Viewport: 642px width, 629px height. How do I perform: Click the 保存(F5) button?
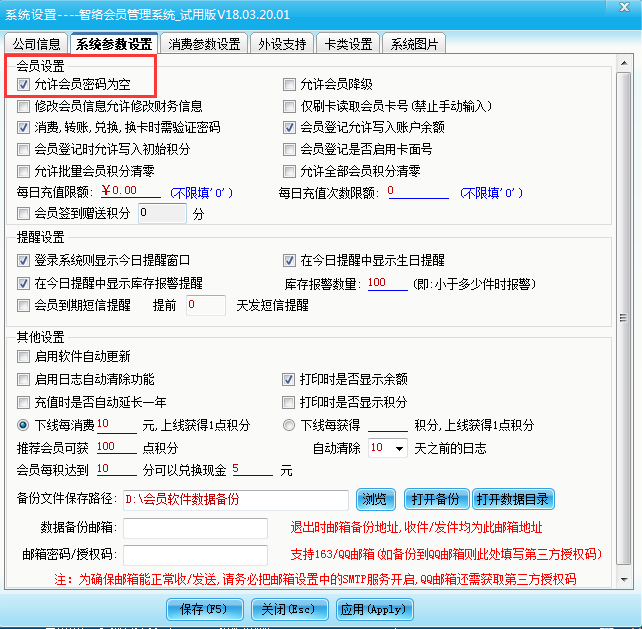click(204, 609)
